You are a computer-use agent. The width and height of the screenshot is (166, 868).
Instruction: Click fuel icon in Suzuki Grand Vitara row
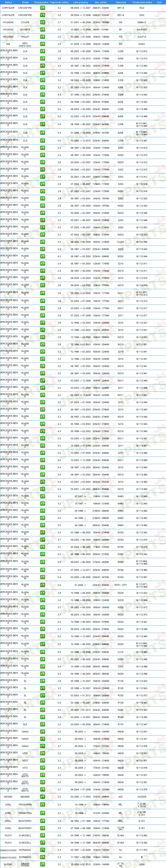pyautogui.click(x=42, y=864)
